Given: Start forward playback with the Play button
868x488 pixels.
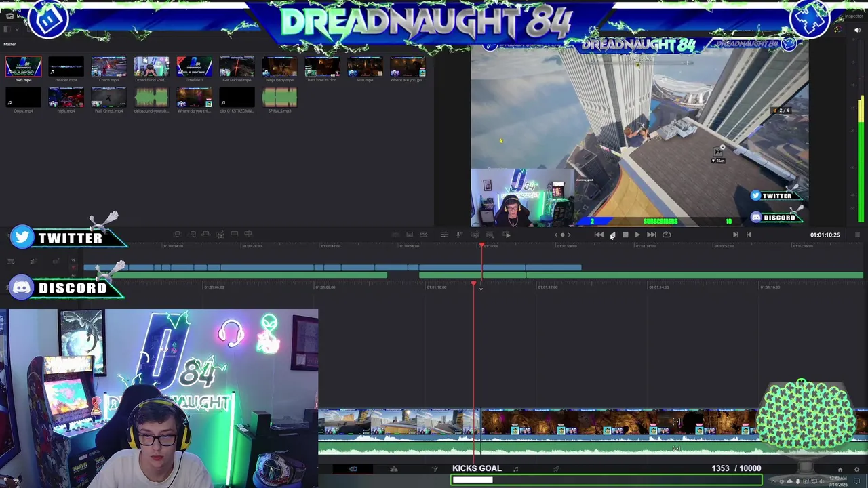Looking at the screenshot, I should click(x=637, y=235).
